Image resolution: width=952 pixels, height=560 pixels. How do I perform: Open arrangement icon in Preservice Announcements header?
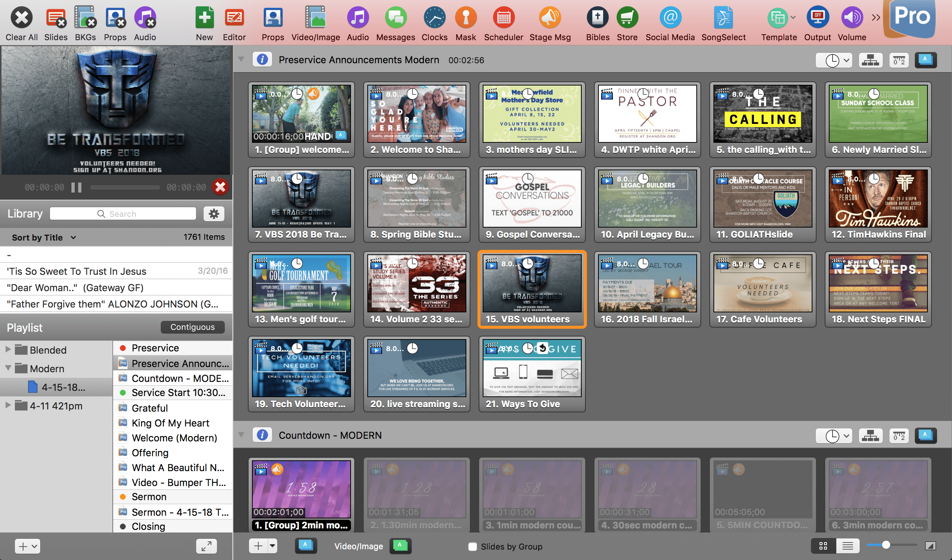(870, 60)
